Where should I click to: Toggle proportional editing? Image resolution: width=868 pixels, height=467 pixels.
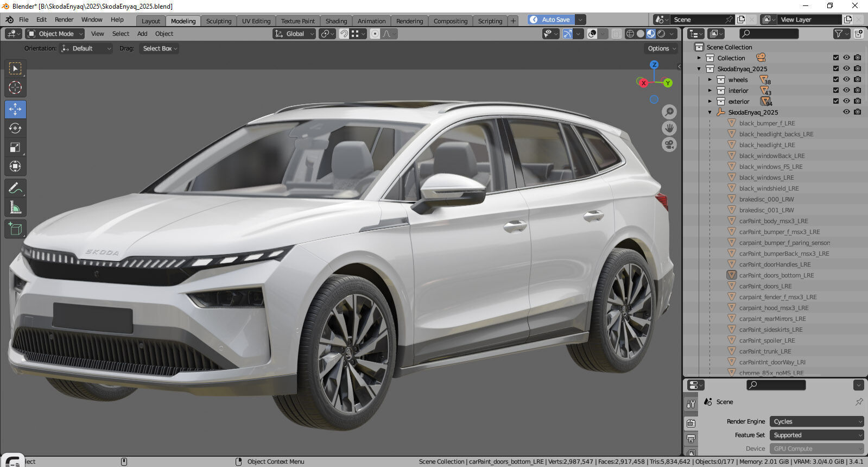(x=375, y=34)
